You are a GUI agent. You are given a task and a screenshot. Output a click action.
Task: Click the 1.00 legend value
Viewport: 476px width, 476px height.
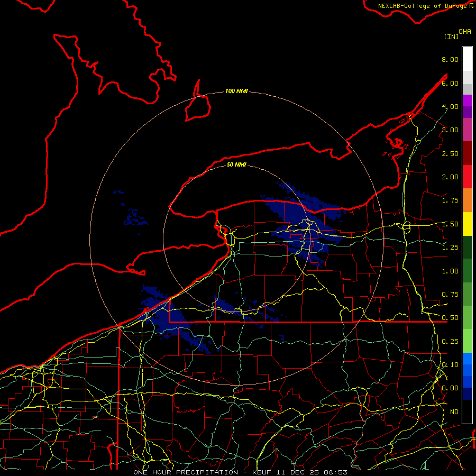[x=450, y=271]
